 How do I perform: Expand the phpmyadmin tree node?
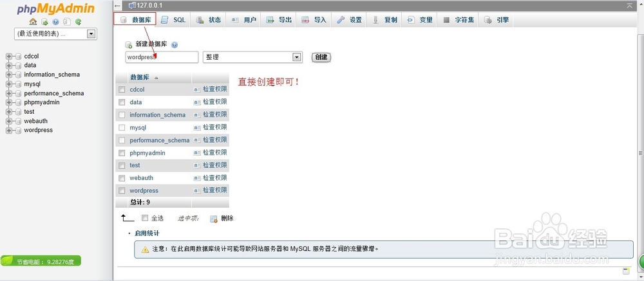[9, 102]
